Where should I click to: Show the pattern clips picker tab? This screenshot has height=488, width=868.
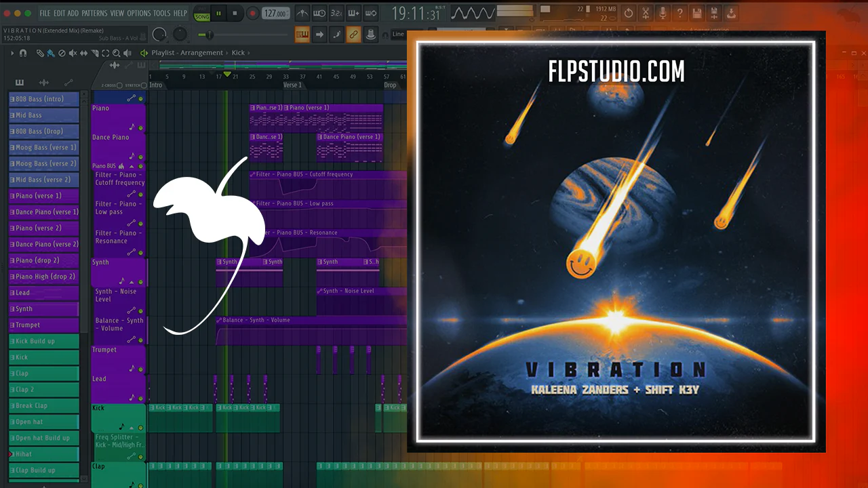[x=20, y=83]
